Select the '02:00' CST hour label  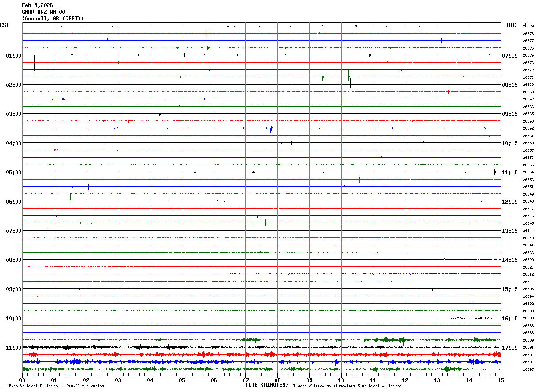[14, 85]
